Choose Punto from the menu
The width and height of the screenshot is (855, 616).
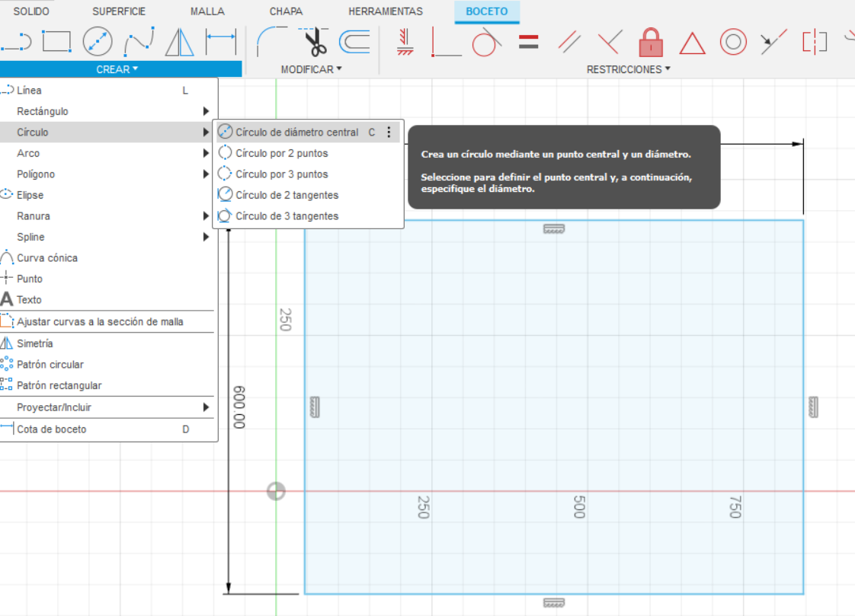[x=109, y=279]
